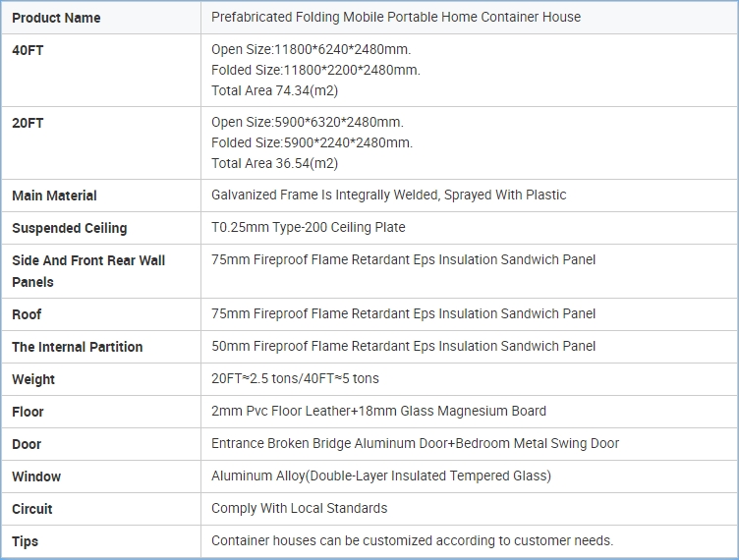Image resolution: width=739 pixels, height=560 pixels.
Task: Select the "Comply With Local Standards" text
Action: (299, 508)
